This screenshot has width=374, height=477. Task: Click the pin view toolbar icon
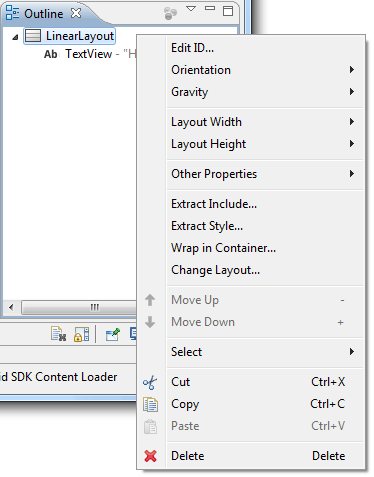113,334
